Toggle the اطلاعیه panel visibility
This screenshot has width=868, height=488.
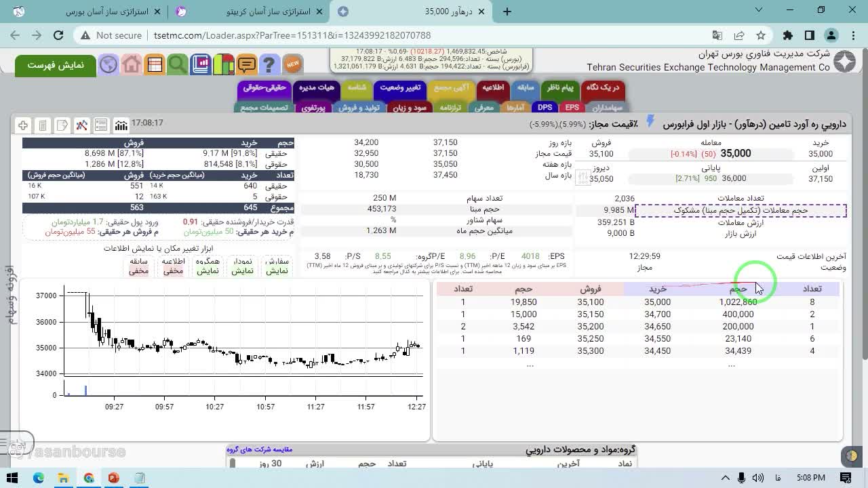pyautogui.click(x=173, y=266)
